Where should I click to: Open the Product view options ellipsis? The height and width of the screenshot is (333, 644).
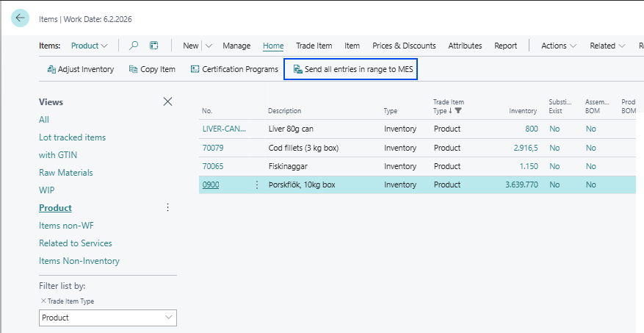[x=167, y=208]
